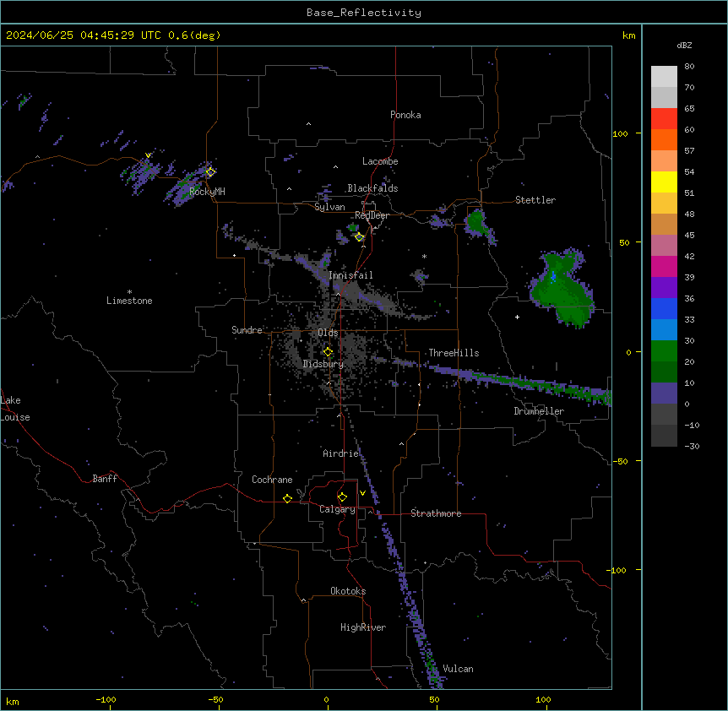
Task: Pick the orange 57–60 dBZ swatch
Action: (664, 139)
